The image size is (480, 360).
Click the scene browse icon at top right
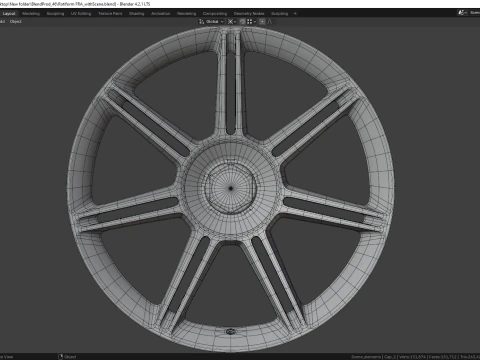point(462,13)
